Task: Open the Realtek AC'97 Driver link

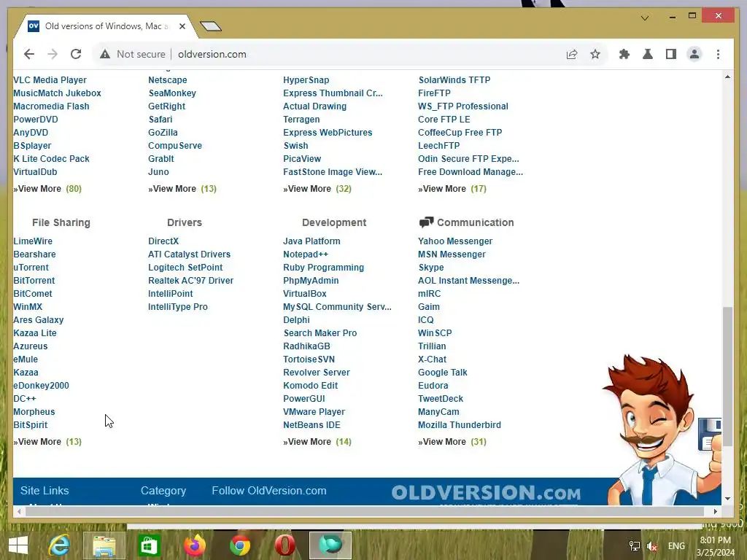Action: [190, 281]
